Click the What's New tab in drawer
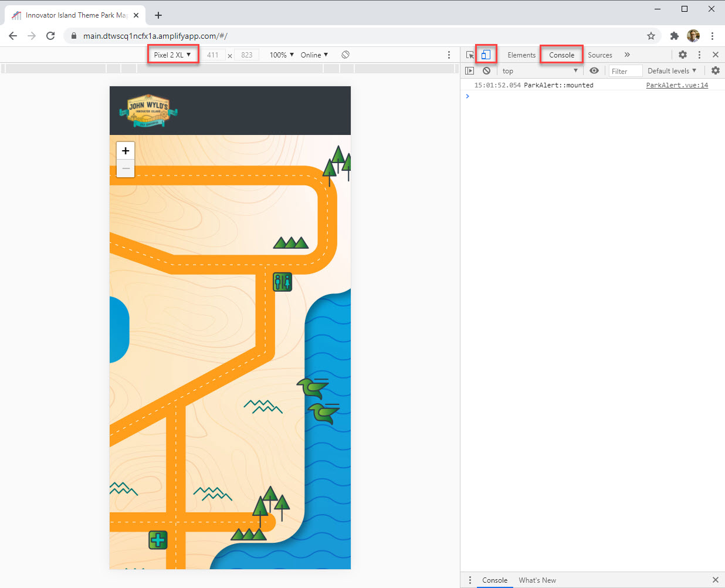This screenshot has height=588, width=725. 537,580
